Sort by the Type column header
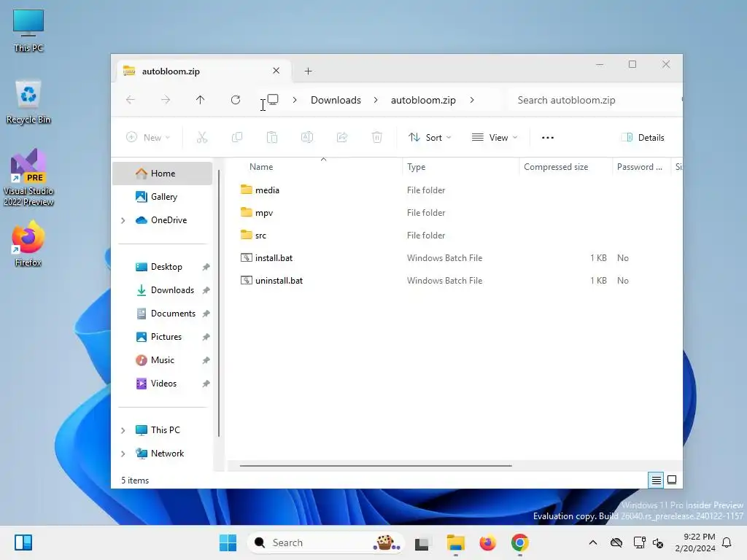 tap(461, 167)
